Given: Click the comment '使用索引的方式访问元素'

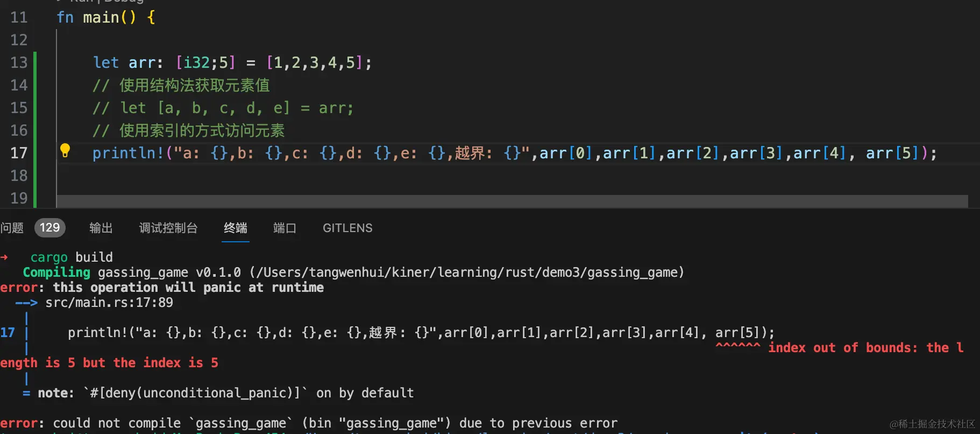Looking at the screenshot, I should click(x=202, y=130).
